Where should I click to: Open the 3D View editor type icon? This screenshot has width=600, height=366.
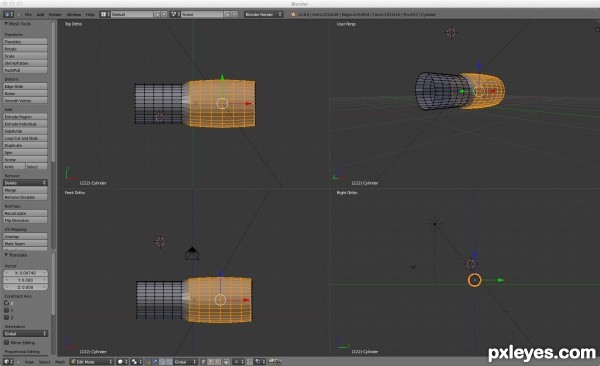point(8,361)
